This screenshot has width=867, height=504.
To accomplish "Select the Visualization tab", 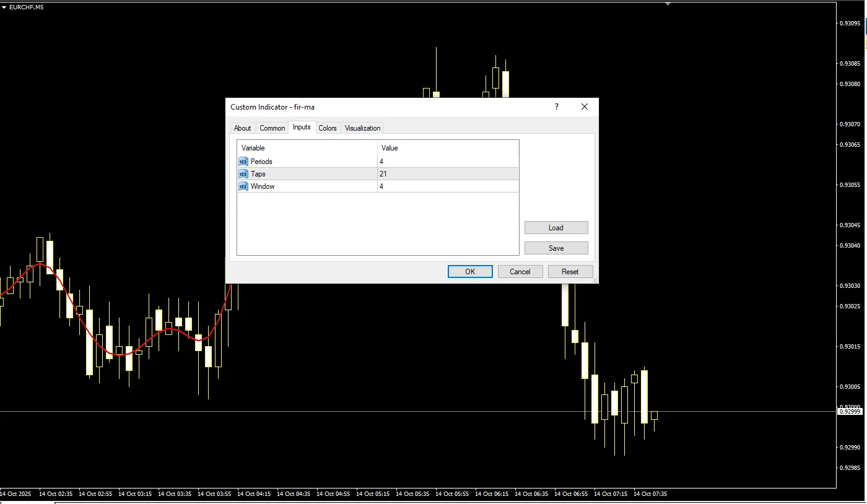I will click(x=362, y=128).
